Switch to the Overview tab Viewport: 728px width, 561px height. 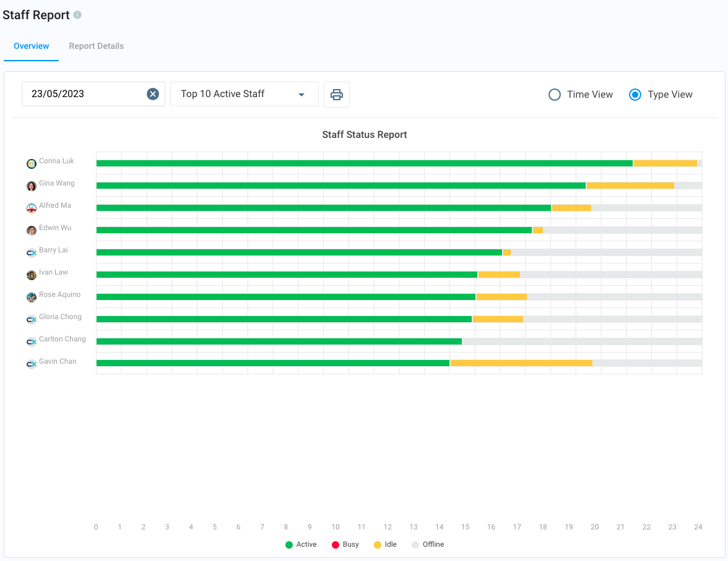point(32,46)
